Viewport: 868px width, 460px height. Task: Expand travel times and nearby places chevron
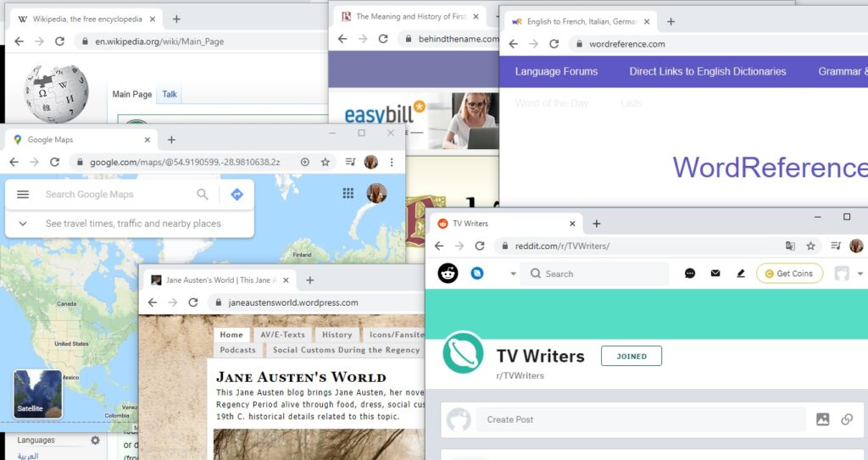[23, 224]
